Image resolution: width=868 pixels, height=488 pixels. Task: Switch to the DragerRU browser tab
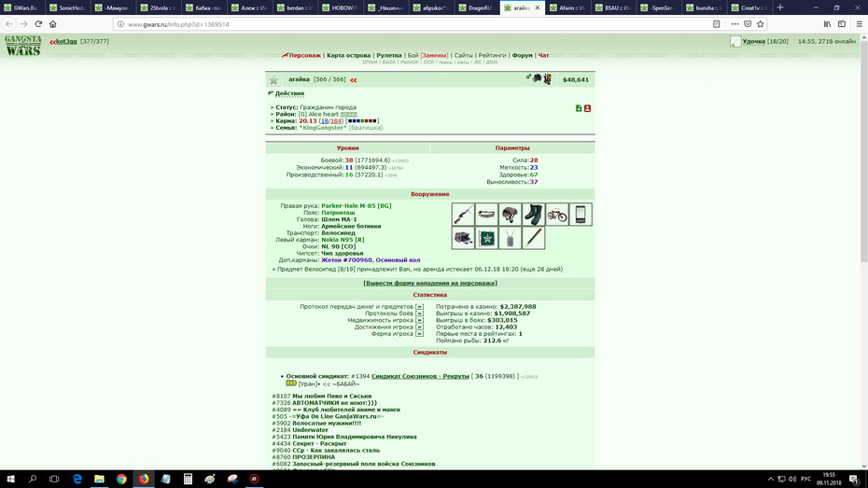475,7
